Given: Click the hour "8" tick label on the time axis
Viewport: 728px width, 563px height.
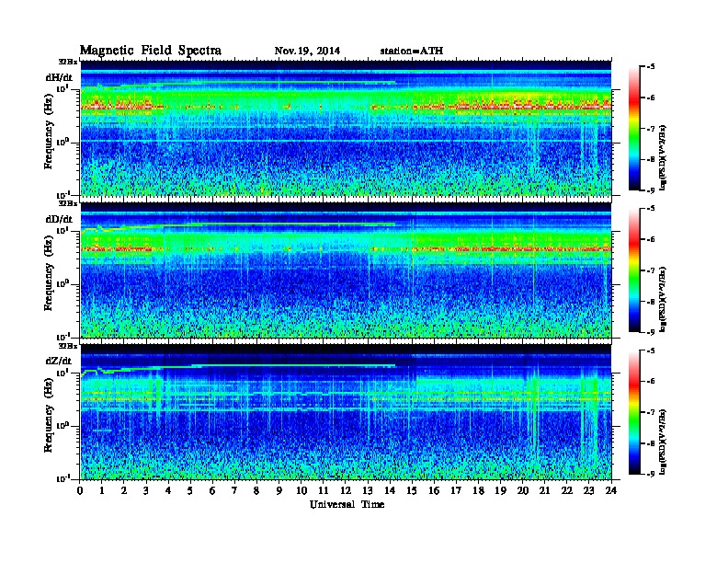Looking at the screenshot, I should [x=256, y=490].
